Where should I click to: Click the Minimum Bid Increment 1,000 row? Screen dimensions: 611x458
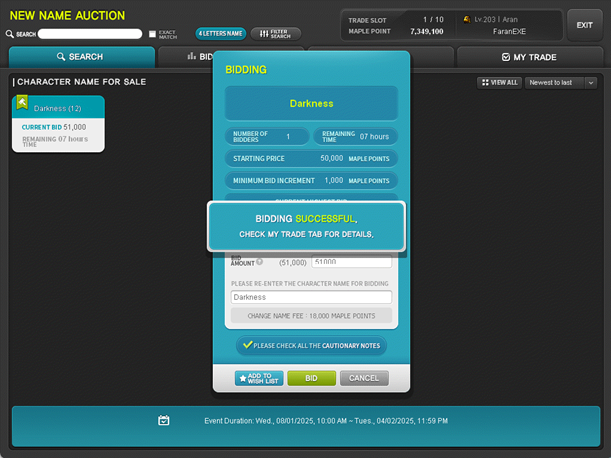[311, 180]
